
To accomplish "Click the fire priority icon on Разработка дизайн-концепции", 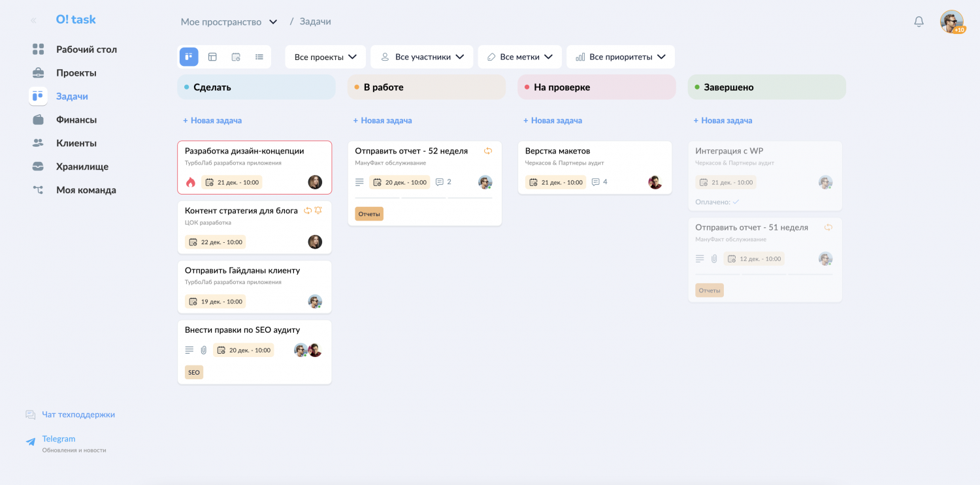I will (191, 183).
